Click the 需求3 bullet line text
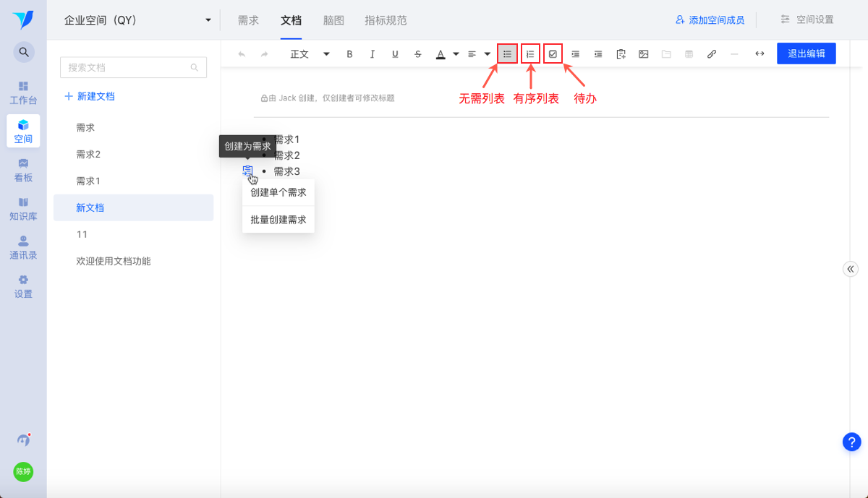The height and width of the screenshot is (498, 868). 286,171
